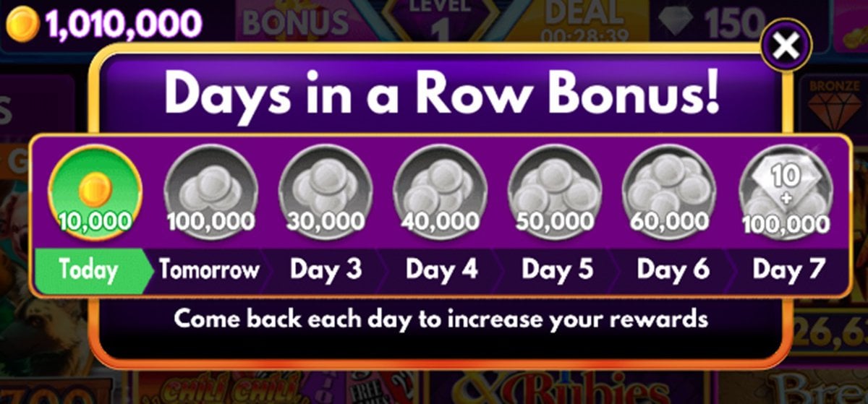Tap the Day 5 label

[x=556, y=270]
